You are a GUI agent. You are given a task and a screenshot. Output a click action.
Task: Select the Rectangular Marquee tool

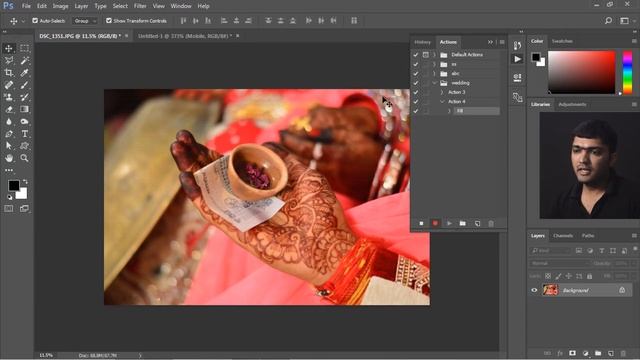24,48
